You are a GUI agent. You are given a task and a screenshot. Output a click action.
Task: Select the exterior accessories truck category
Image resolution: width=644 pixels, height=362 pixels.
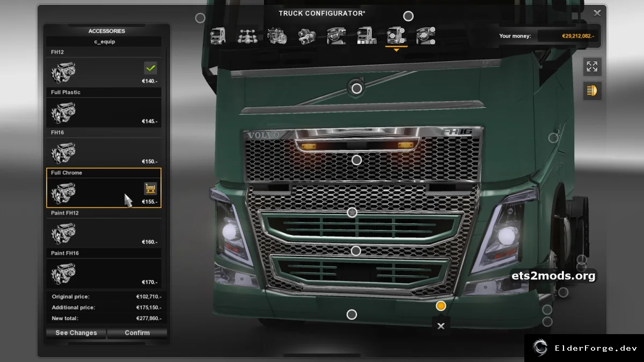pyautogui.click(x=397, y=36)
